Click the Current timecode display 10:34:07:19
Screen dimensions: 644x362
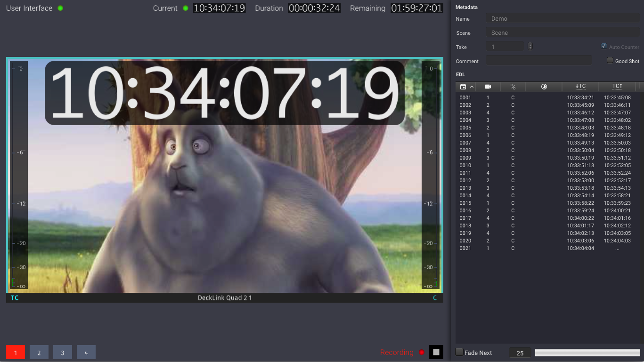tap(220, 8)
